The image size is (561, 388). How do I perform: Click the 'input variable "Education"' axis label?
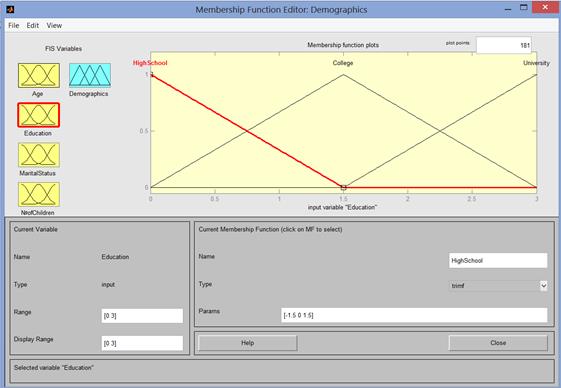342,207
